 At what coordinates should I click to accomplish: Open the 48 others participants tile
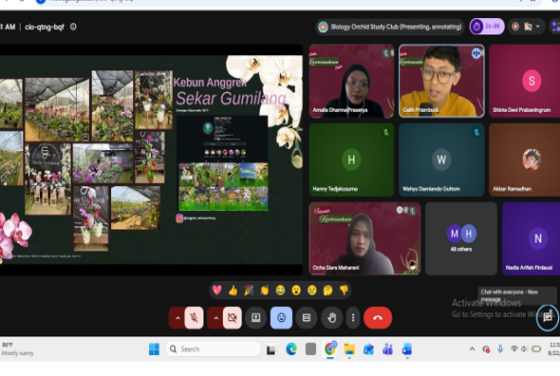pyautogui.click(x=461, y=239)
